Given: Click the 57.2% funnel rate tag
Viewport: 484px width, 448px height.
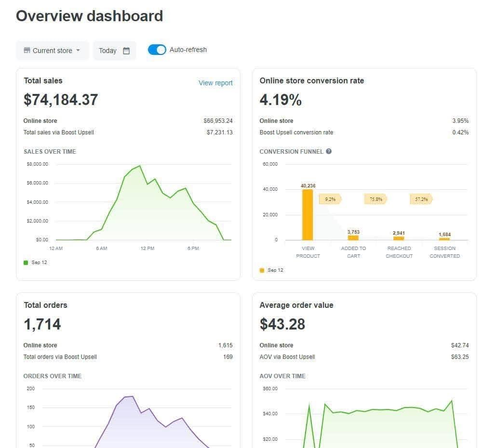Looking at the screenshot, I should [421, 199].
